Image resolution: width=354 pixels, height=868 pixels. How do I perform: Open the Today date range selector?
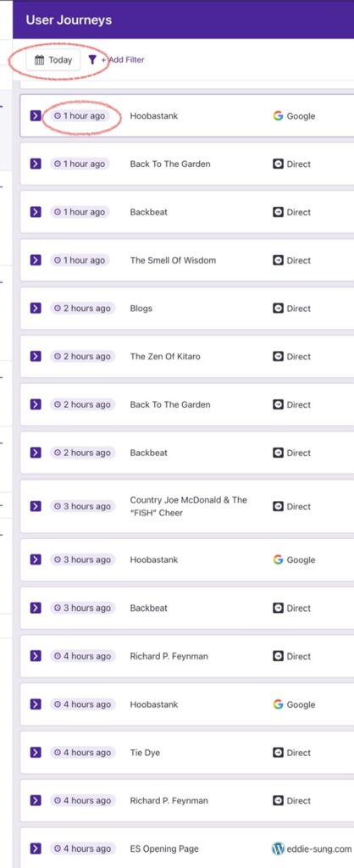pyautogui.click(x=53, y=60)
